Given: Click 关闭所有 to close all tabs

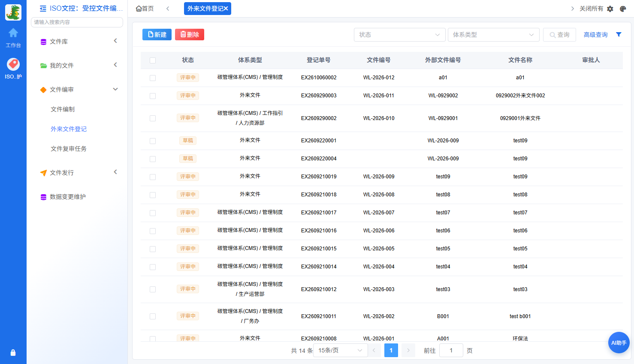Looking at the screenshot, I should [591, 9].
